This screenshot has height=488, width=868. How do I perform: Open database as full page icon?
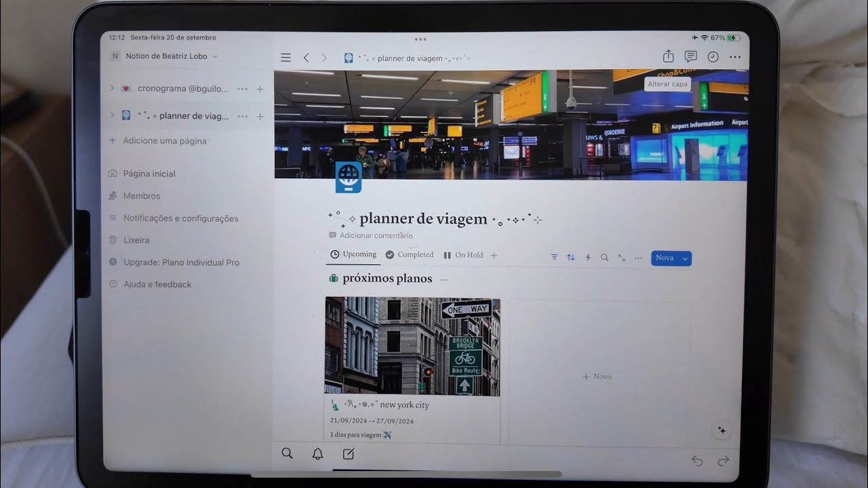[x=621, y=258]
